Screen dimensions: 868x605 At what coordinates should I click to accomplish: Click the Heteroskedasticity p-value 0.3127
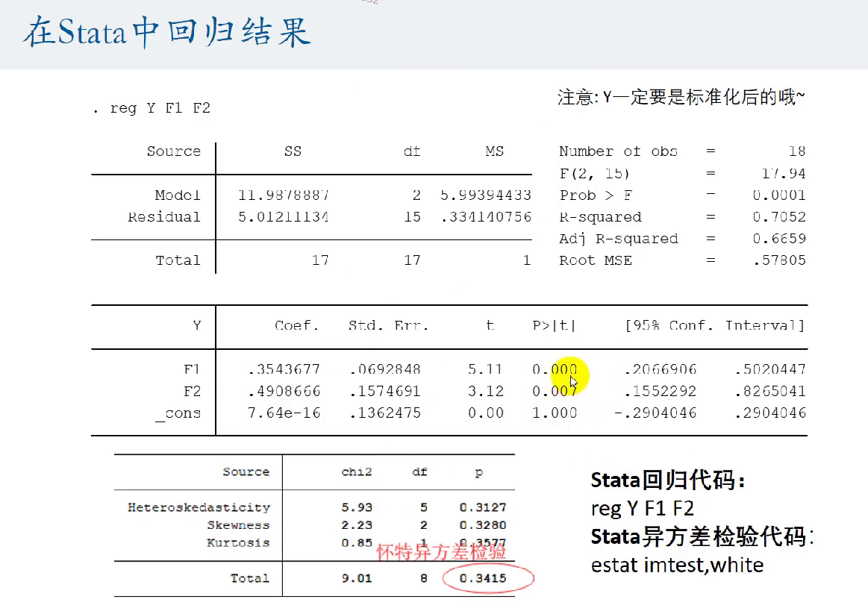483,507
